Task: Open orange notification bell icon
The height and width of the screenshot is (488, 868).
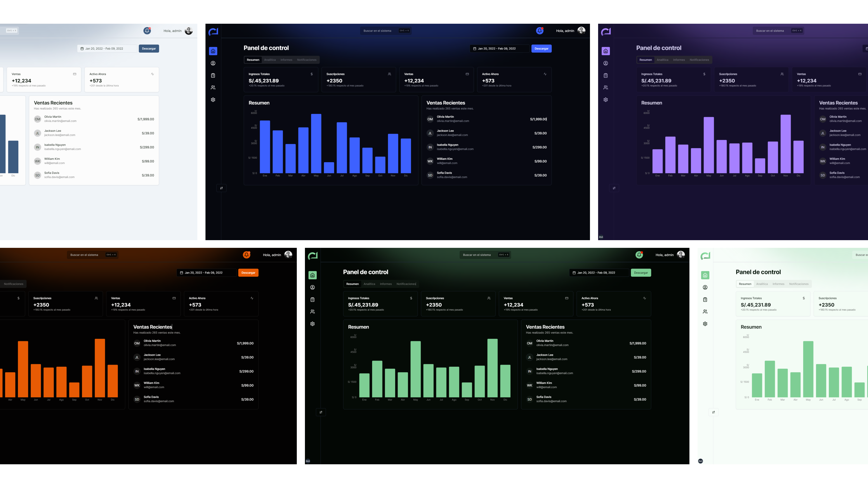Action: coord(247,255)
